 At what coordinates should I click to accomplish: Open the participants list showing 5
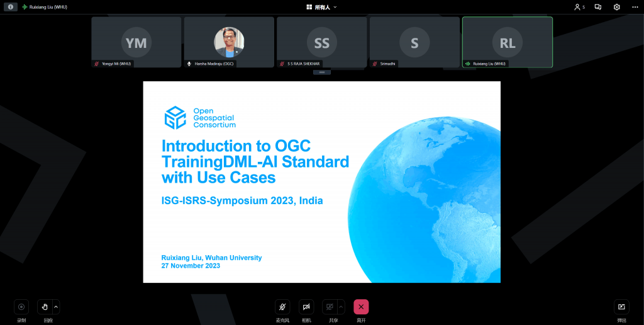[x=579, y=7]
